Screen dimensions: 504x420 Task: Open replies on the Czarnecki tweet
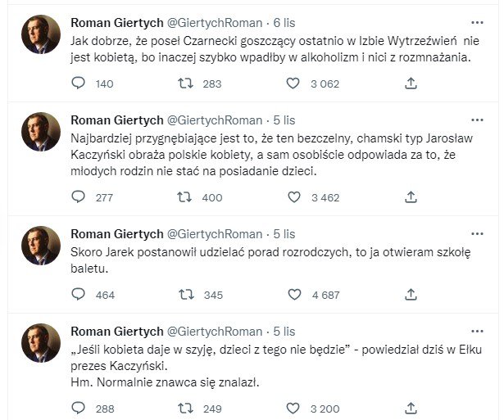click(x=78, y=84)
